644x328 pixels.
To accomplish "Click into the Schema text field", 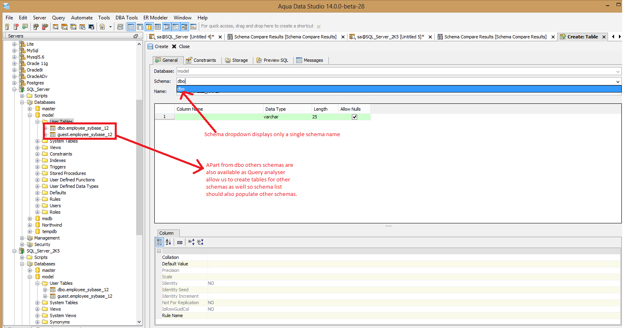I will pyautogui.click(x=396, y=81).
